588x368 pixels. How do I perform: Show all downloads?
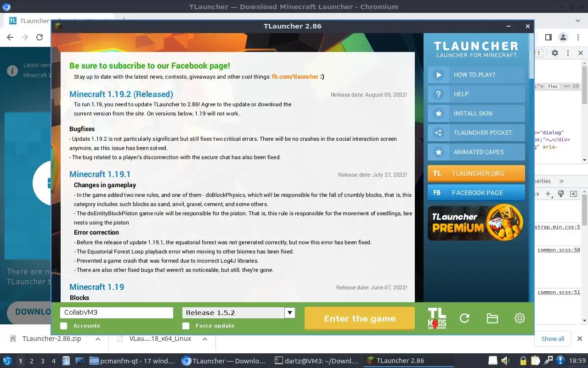tap(553, 339)
